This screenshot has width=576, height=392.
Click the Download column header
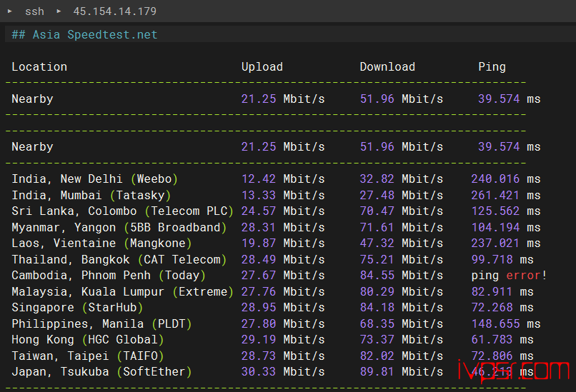[387, 66]
